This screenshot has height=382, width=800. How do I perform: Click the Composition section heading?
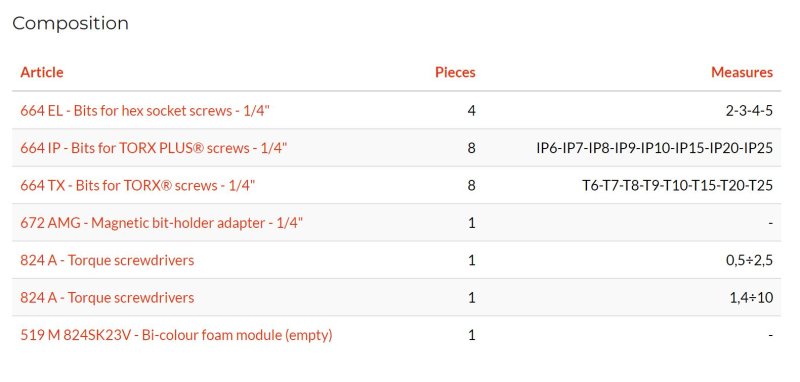70,23
